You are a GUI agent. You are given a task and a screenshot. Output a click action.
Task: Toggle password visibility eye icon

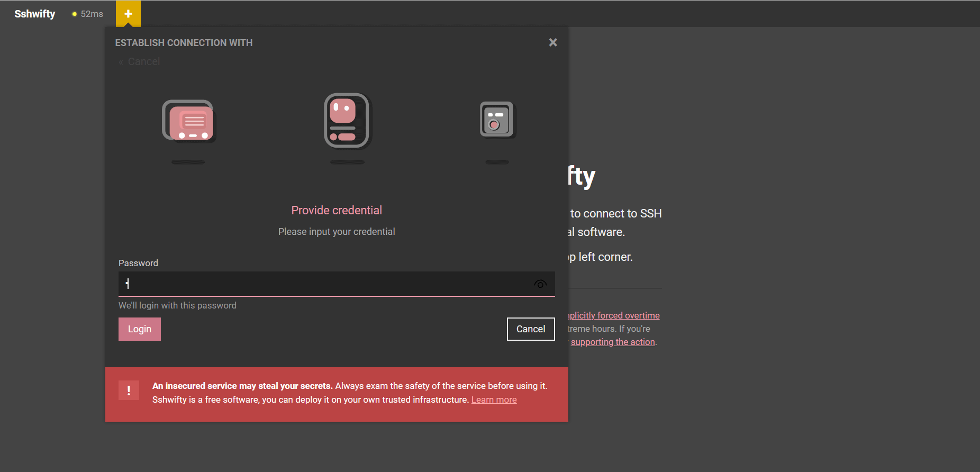(540, 284)
